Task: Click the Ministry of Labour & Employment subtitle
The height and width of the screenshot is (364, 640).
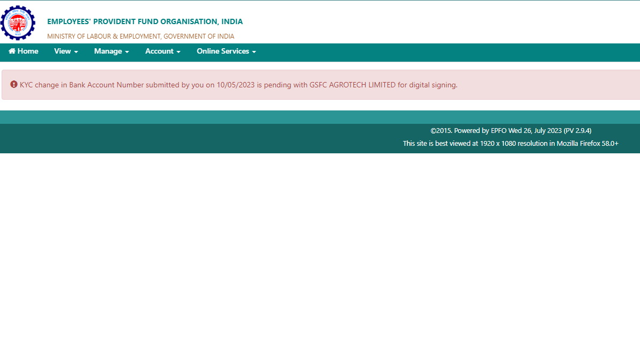Action: click(x=141, y=36)
